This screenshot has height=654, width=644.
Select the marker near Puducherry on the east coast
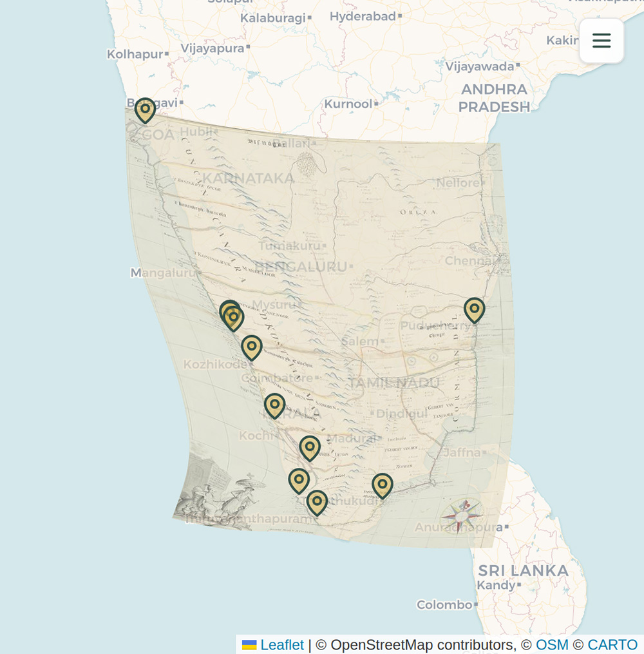pyautogui.click(x=475, y=310)
